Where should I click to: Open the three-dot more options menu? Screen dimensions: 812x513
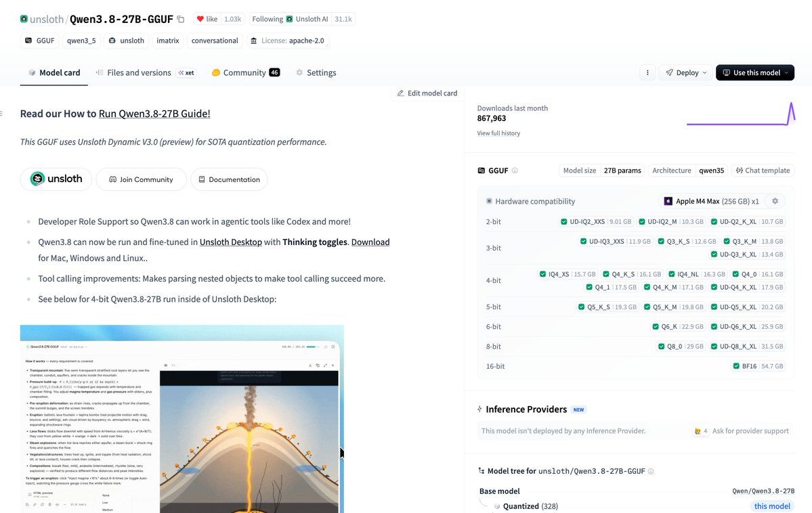pos(647,72)
